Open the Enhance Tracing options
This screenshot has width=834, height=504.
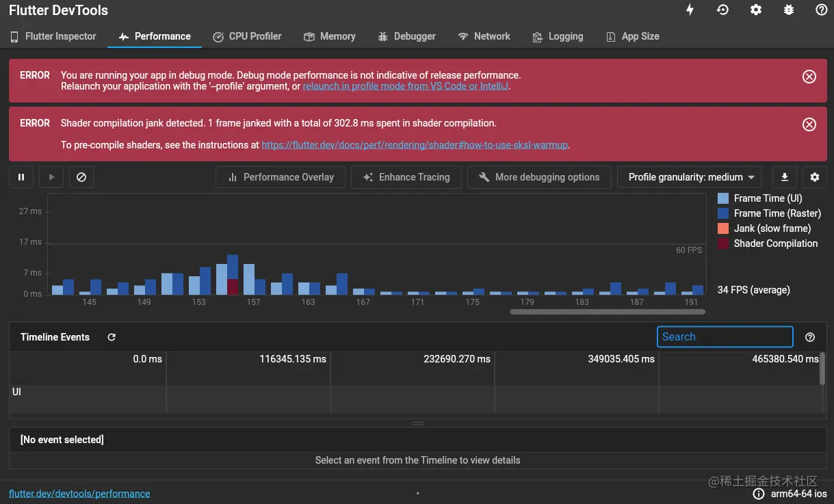[x=406, y=177]
